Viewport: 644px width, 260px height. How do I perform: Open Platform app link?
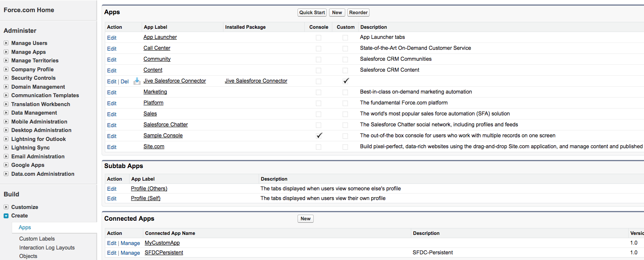point(153,102)
